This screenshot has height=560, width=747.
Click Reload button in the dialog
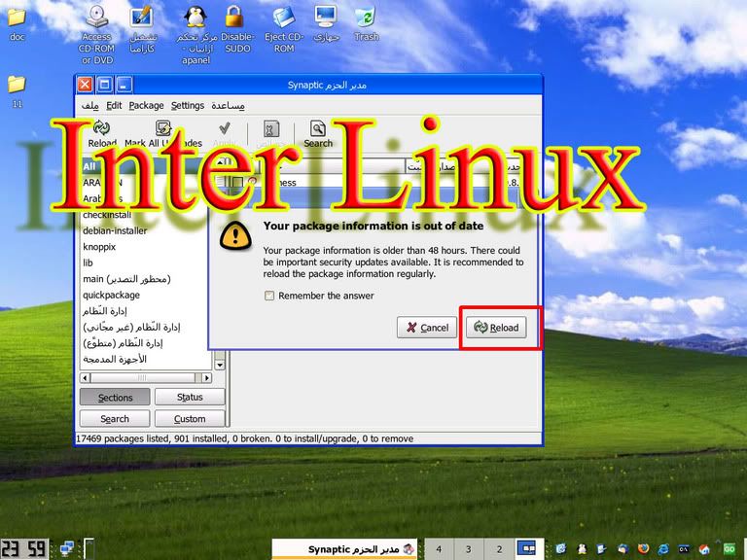click(496, 327)
